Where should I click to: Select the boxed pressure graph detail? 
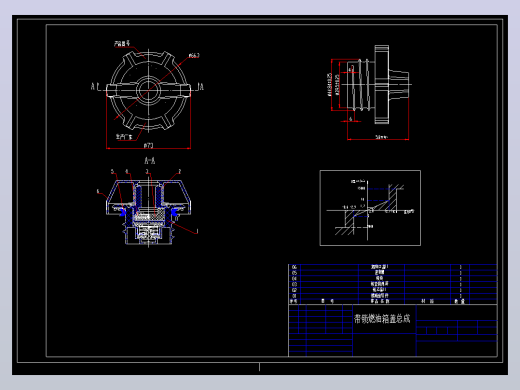pos(370,208)
